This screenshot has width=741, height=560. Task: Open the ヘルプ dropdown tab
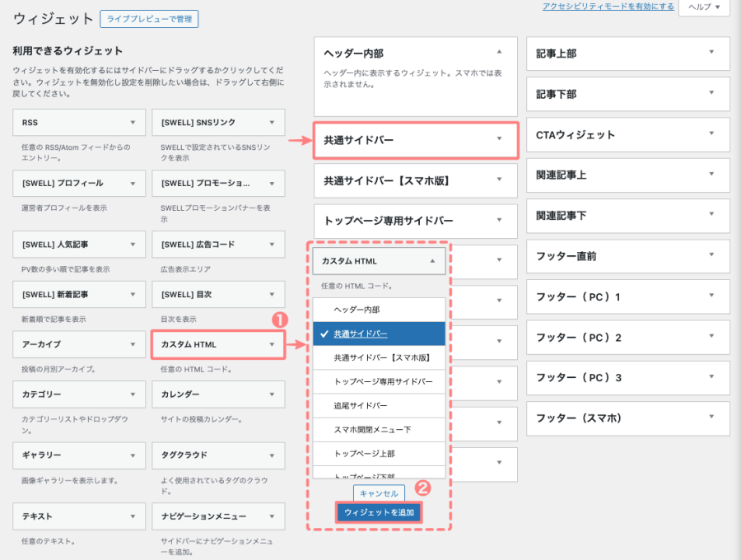coord(703,7)
